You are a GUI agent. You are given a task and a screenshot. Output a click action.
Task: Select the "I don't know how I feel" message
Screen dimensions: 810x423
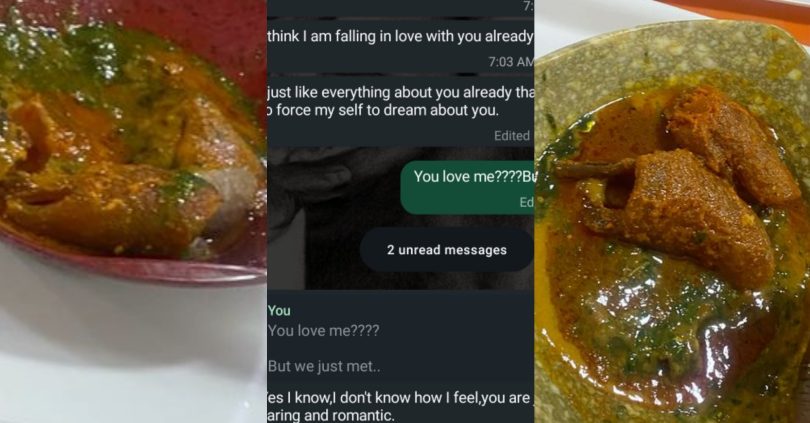point(400,398)
